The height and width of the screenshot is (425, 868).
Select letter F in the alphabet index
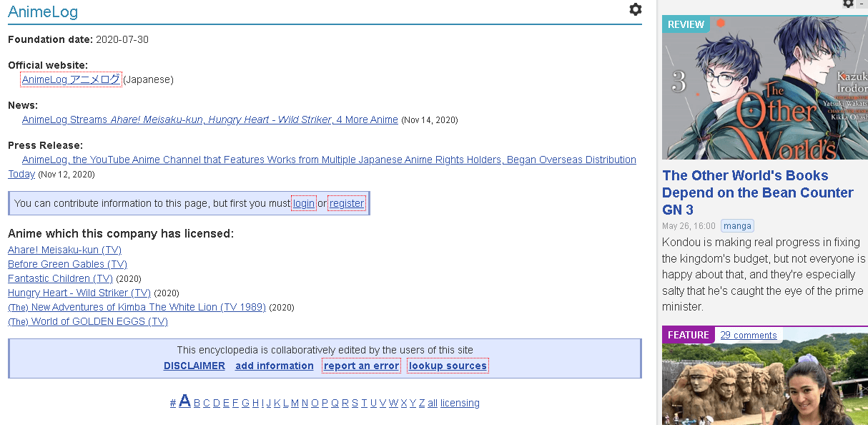(235, 403)
